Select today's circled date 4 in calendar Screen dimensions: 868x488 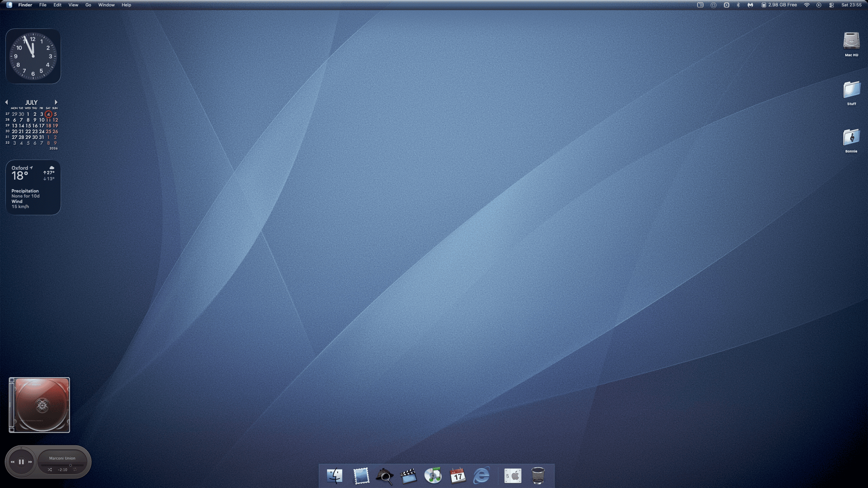point(48,114)
